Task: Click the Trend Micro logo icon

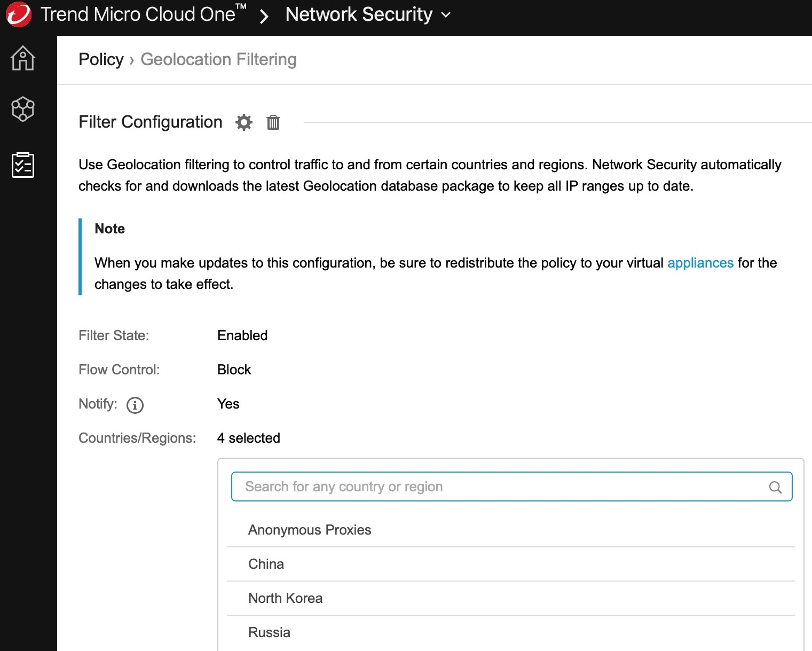Action: click(19, 14)
